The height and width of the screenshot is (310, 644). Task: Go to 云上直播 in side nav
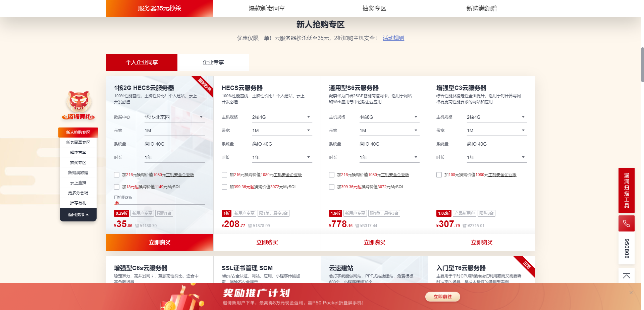pos(78,183)
